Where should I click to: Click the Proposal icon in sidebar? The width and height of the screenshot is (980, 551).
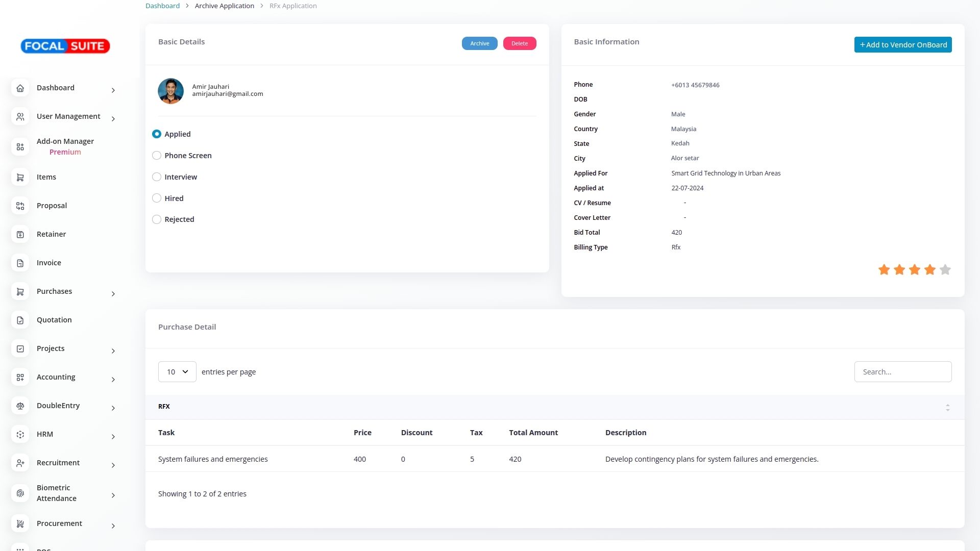click(20, 206)
